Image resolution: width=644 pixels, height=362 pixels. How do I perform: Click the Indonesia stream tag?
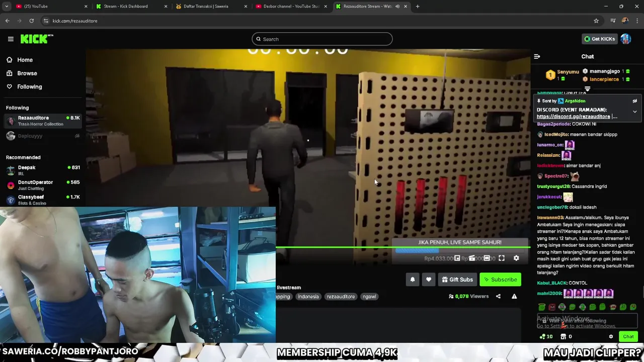(x=308, y=297)
